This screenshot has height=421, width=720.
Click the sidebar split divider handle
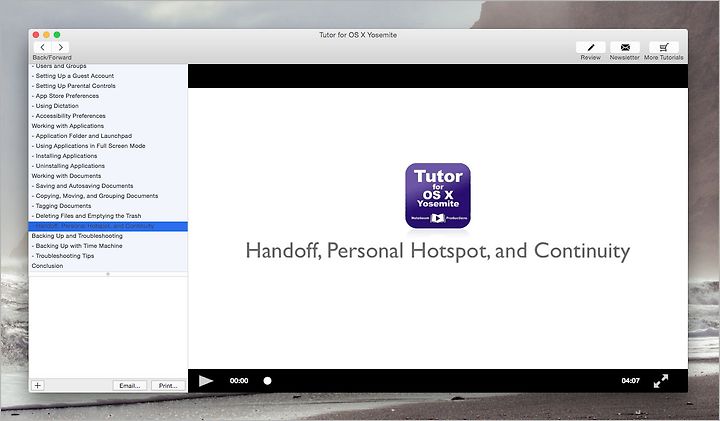[108, 274]
